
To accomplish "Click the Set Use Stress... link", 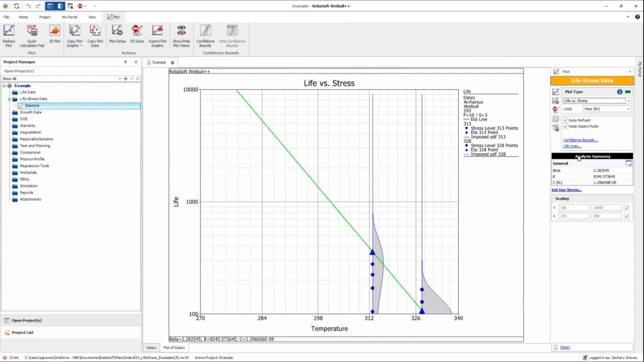I will click(x=567, y=190).
